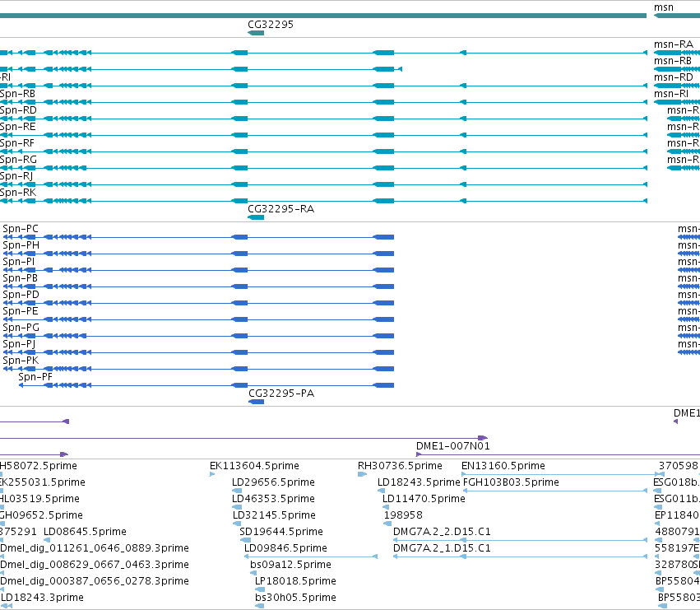This screenshot has height=610, width=700.
Task: Open the msn-RI transcript label
Action: pos(671,95)
